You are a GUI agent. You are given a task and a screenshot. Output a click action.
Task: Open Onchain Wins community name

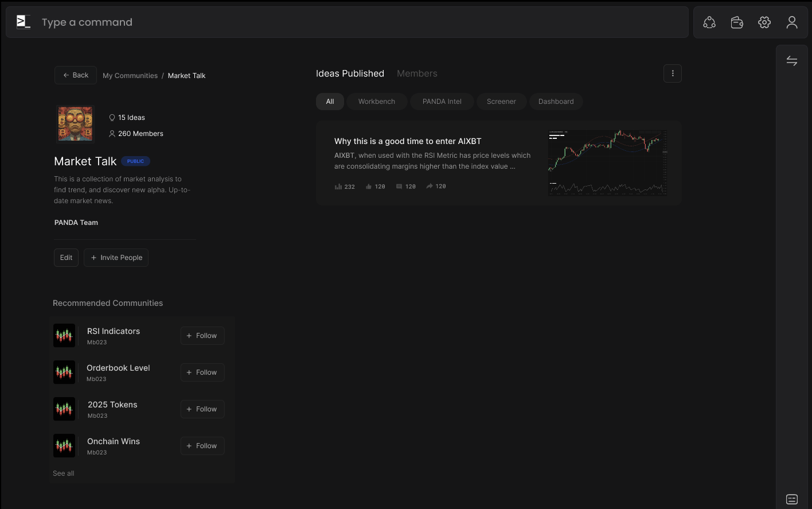click(114, 441)
